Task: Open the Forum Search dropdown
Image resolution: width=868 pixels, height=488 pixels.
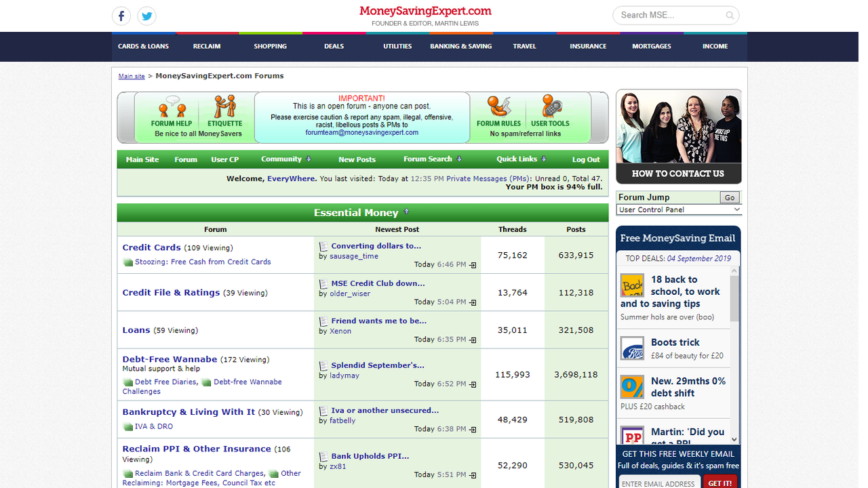Action: tap(433, 159)
